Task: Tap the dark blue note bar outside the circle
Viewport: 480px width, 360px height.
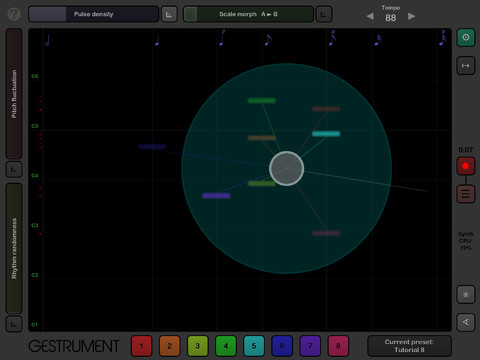Action: coord(152,146)
